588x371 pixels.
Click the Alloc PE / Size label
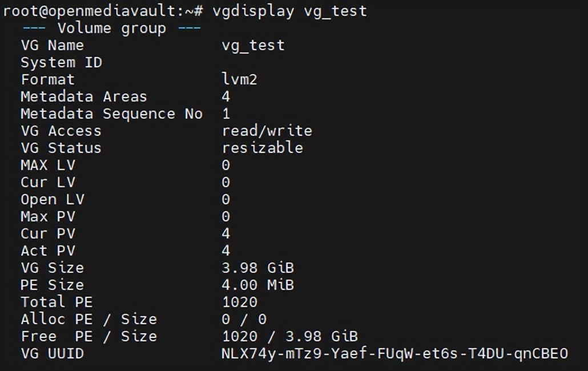click(x=89, y=319)
